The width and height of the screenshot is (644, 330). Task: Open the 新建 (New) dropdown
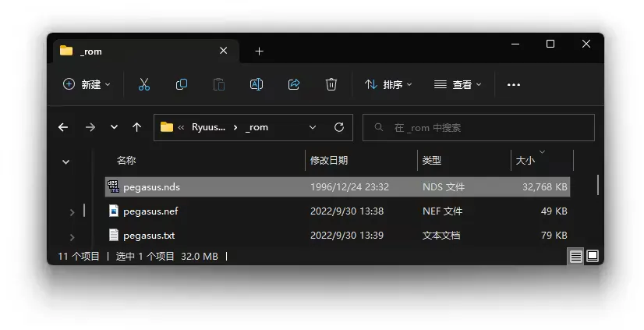[x=87, y=84]
